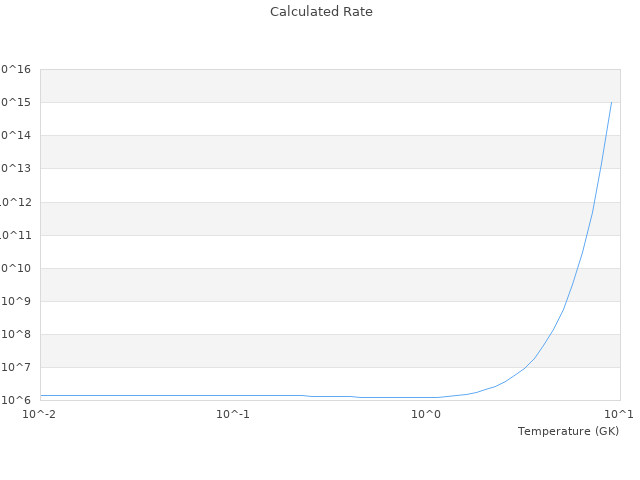
Task: Click the top end of the blue curve
Action: tap(611, 102)
